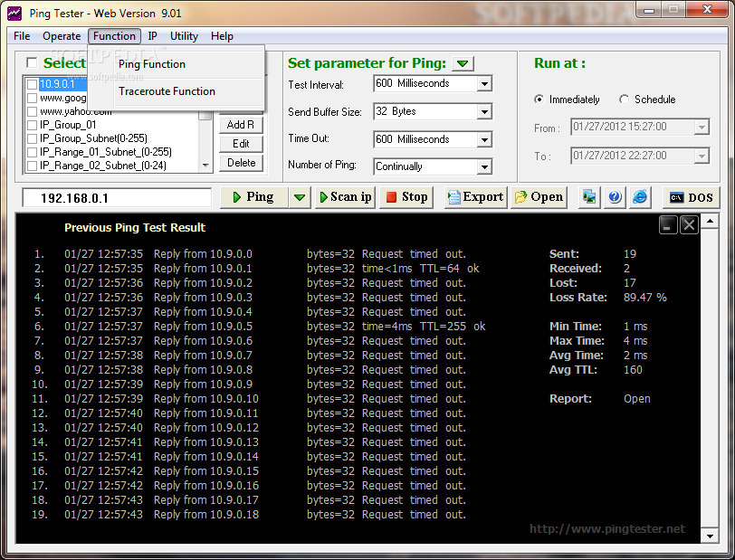Open the Send Buffer Size dropdown
The height and width of the screenshot is (560, 735).
484,111
